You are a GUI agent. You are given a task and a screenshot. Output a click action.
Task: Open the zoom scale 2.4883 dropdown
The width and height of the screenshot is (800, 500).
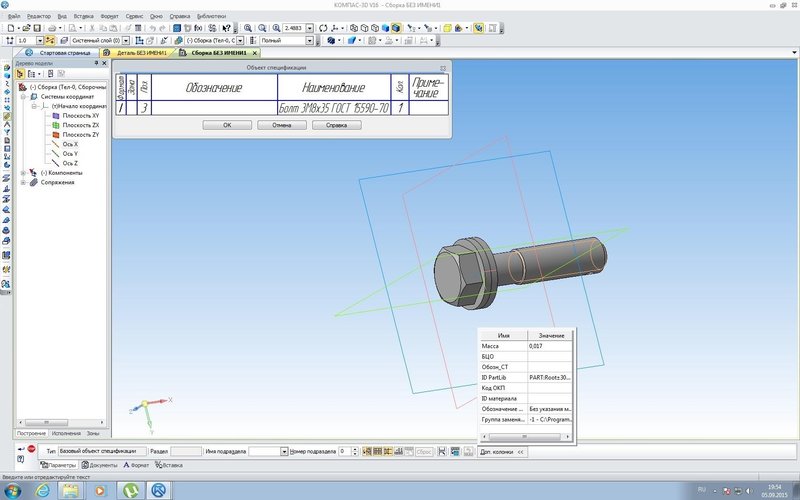coord(310,28)
